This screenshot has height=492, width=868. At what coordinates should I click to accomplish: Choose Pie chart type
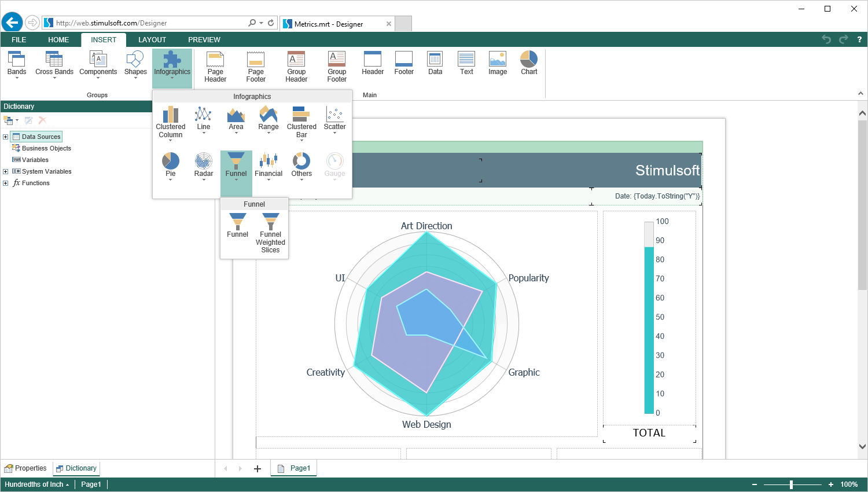[171, 167]
